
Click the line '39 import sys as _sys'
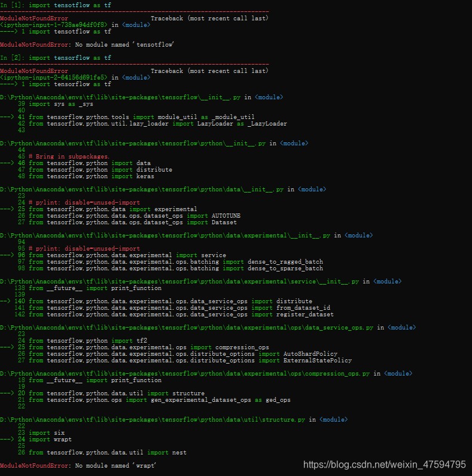point(55,104)
